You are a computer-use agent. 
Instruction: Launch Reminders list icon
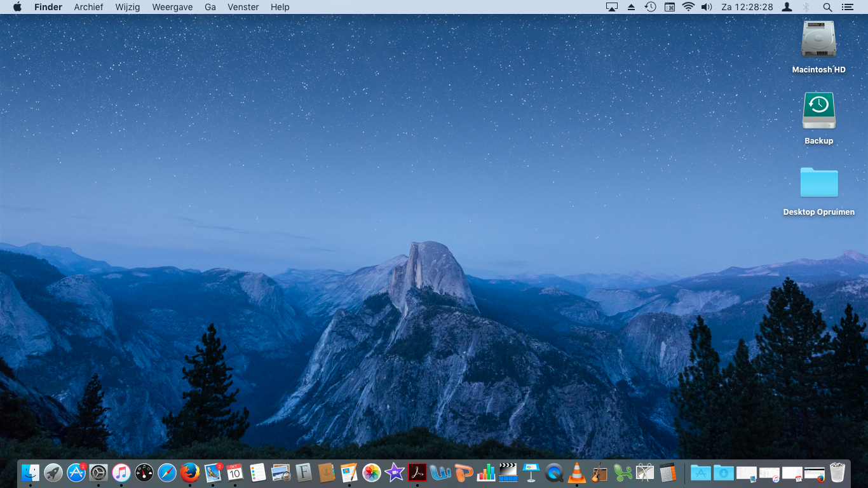click(258, 472)
